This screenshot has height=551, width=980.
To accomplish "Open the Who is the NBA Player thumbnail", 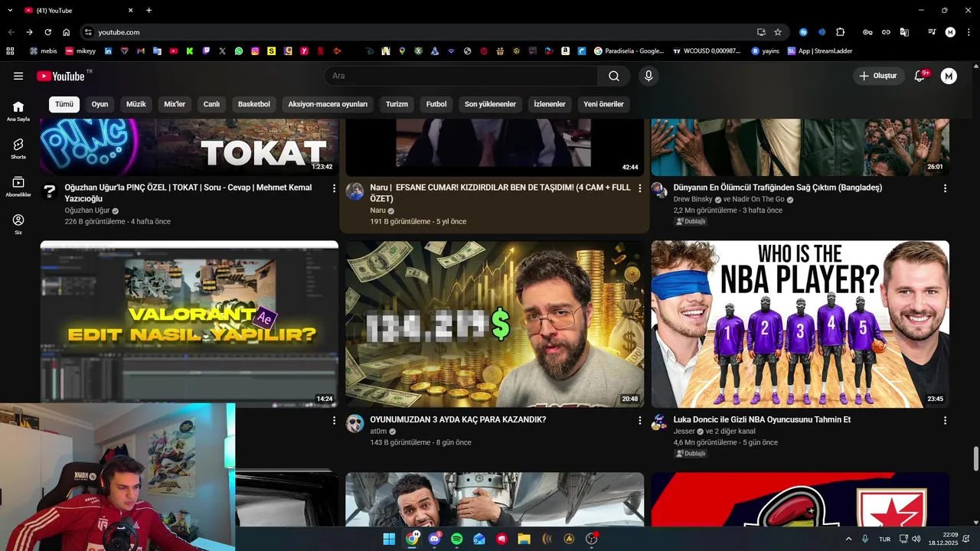I will (x=800, y=324).
